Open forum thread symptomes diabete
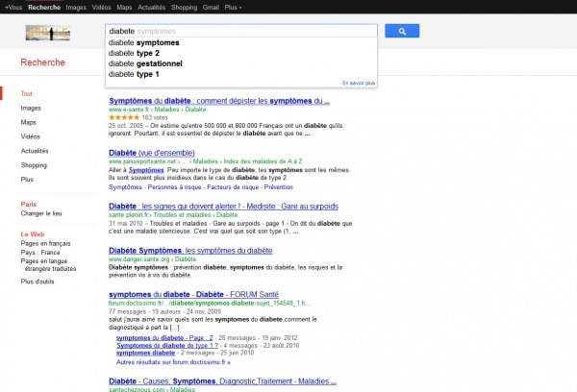This screenshot has height=392, width=577. click(146, 353)
